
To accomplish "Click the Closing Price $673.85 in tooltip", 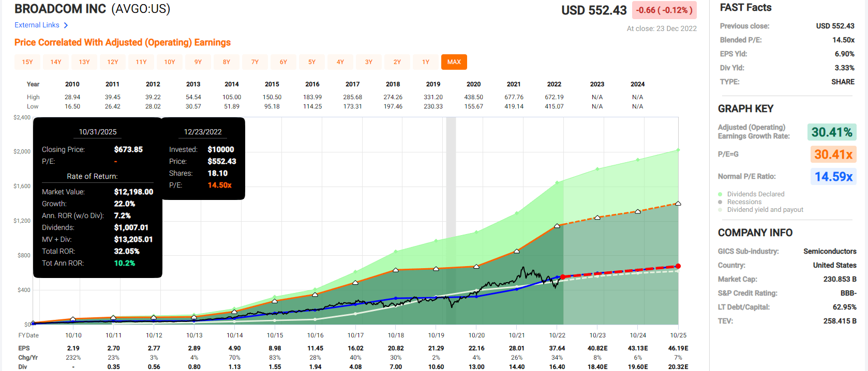I will click(128, 149).
